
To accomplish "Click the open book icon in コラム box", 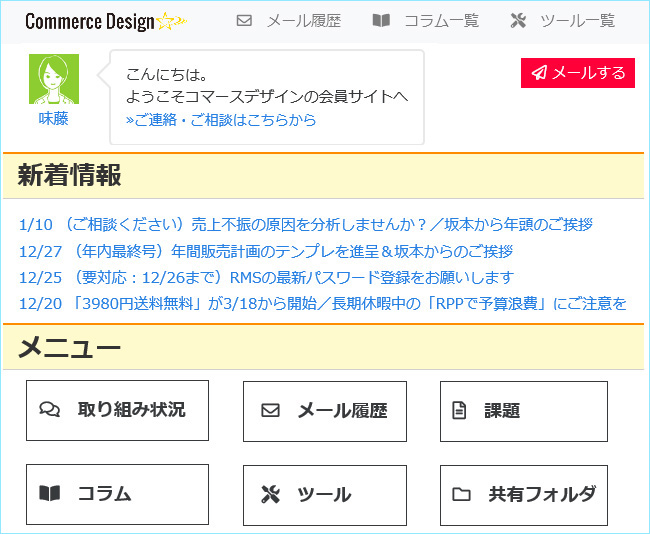I will tap(49, 493).
